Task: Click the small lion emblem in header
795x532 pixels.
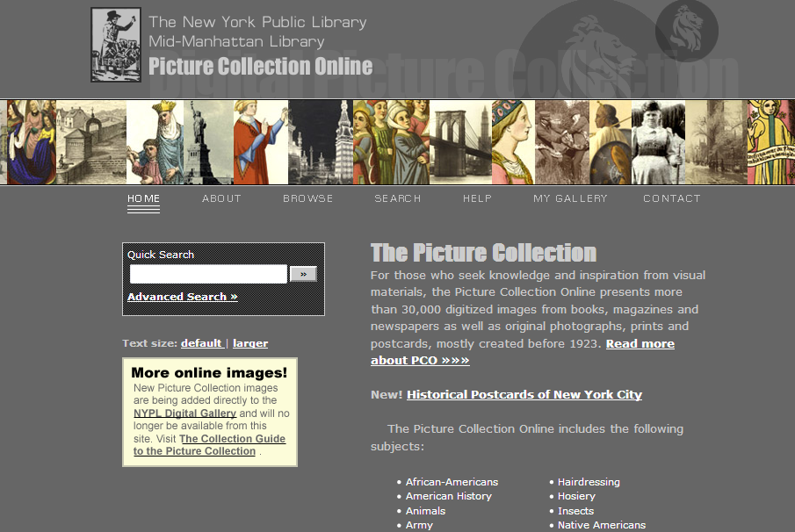Action: 686,31
